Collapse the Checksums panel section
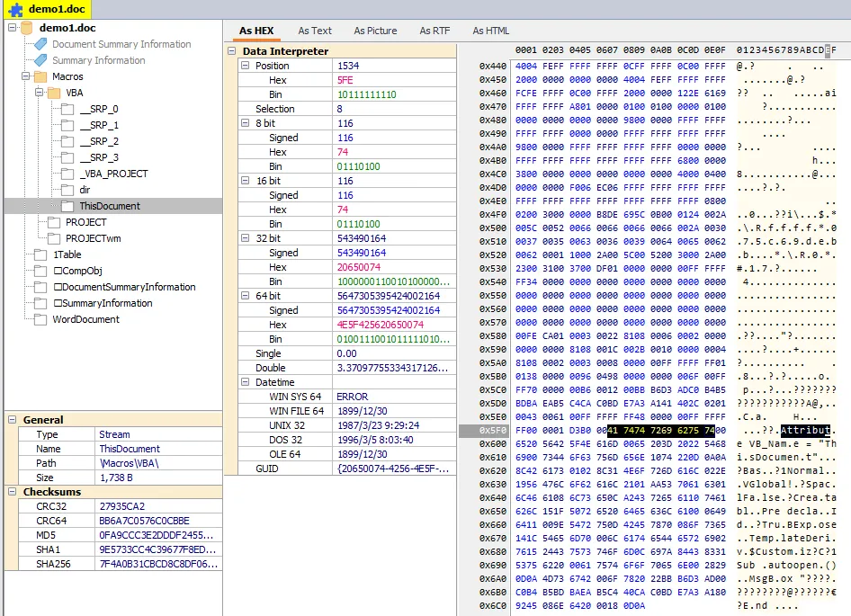Viewport: 851px width, 616px height. [x=12, y=492]
